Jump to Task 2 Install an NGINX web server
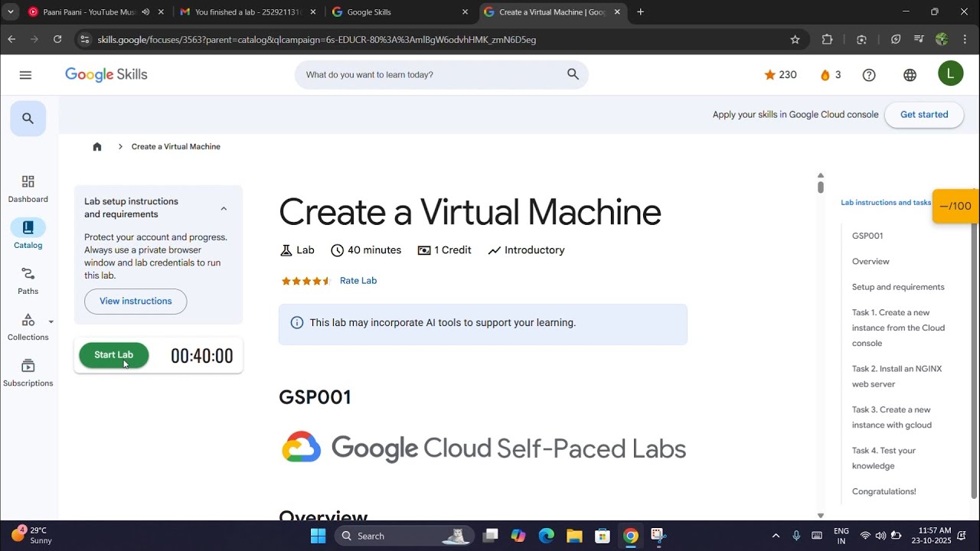The height and width of the screenshot is (551, 980). 897,377
